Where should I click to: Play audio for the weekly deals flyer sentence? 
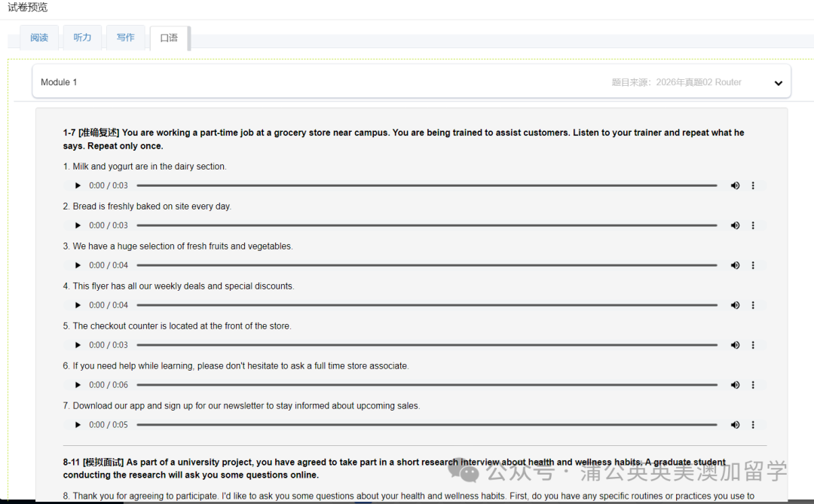(77, 305)
